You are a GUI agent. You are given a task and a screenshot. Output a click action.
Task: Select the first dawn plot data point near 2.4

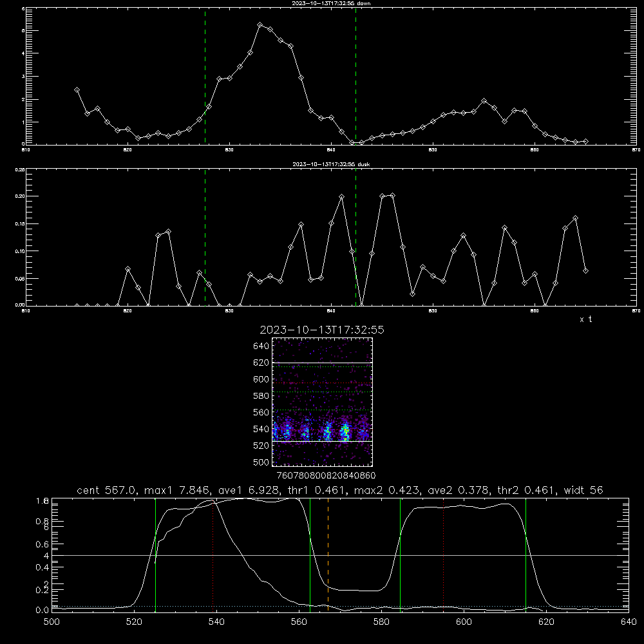[x=77, y=90]
